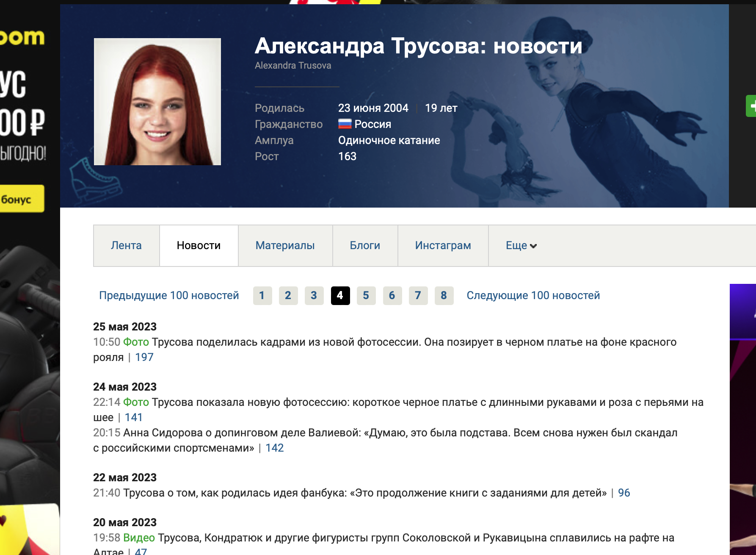Click the yellow бонус button in ad
Image resolution: width=756 pixels, height=555 pixels.
20,199
